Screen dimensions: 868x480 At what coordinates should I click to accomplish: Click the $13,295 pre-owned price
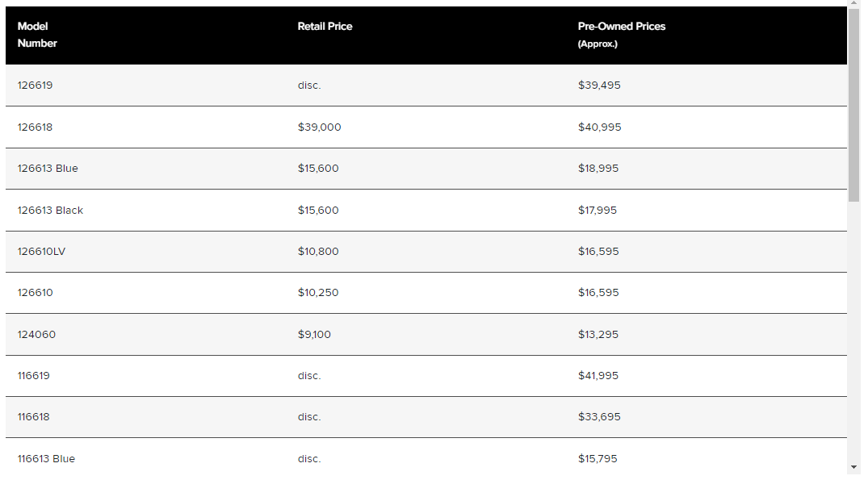pyautogui.click(x=598, y=335)
